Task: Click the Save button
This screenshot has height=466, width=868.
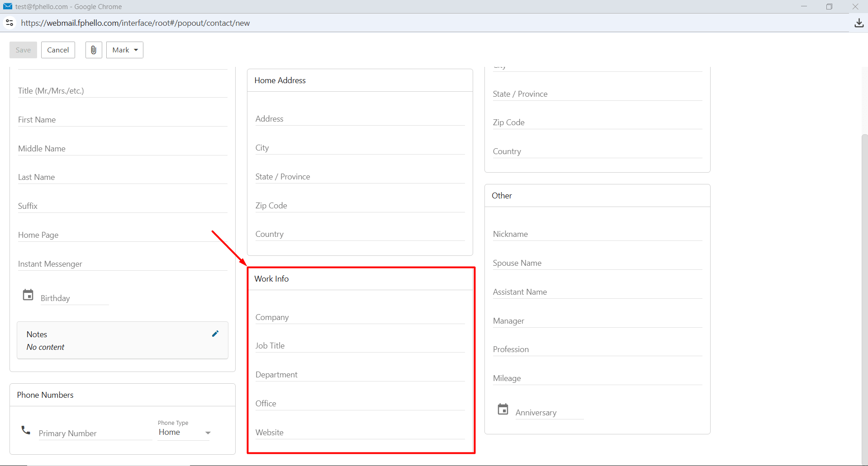Action: 23,50
